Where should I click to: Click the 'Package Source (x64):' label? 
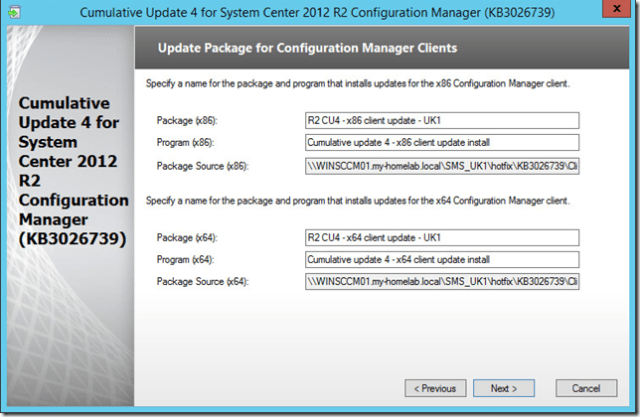pos(202,282)
